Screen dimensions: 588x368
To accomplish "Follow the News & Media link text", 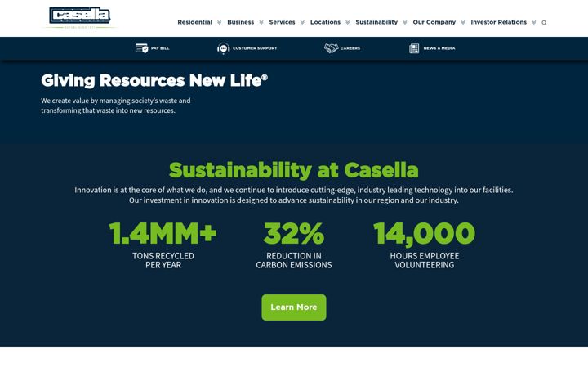I will coord(439,48).
